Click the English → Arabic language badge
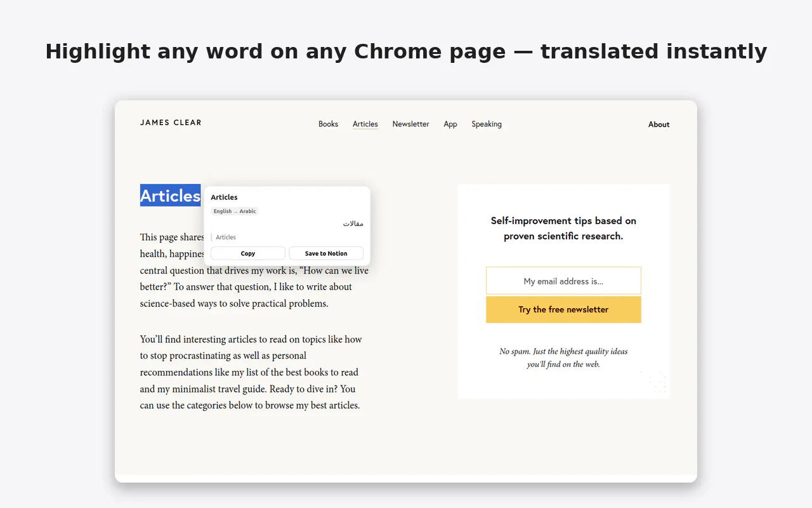Image resolution: width=812 pixels, height=508 pixels. [x=235, y=211]
